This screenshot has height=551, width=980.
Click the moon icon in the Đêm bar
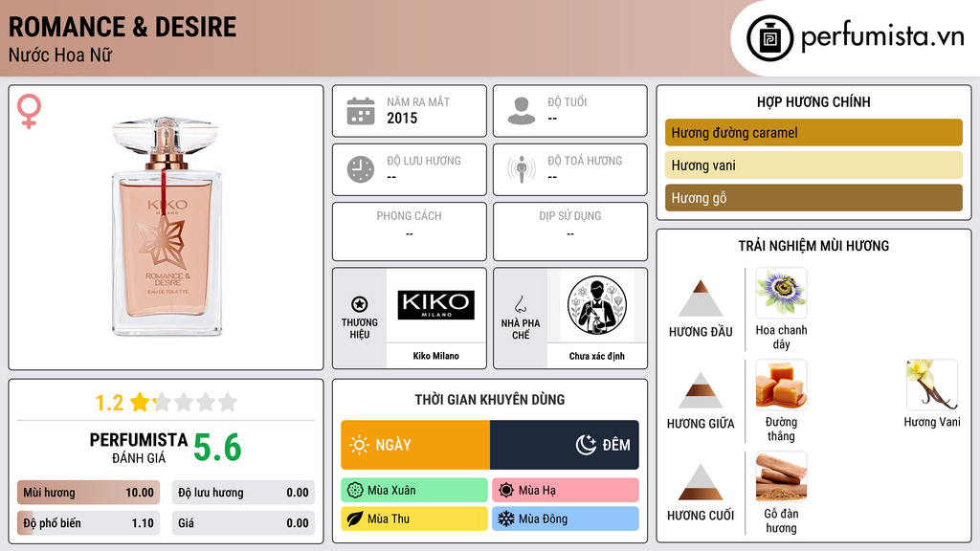[586, 445]
